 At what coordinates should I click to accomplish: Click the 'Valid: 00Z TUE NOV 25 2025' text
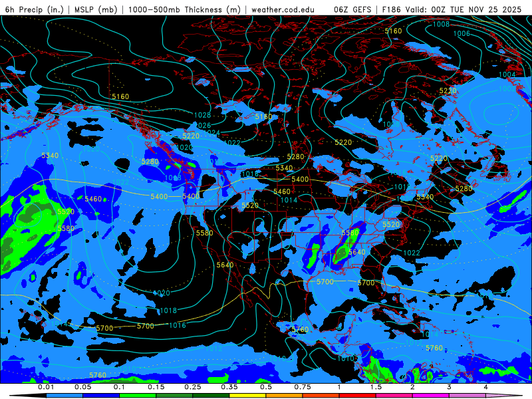(x=463, y=9)
